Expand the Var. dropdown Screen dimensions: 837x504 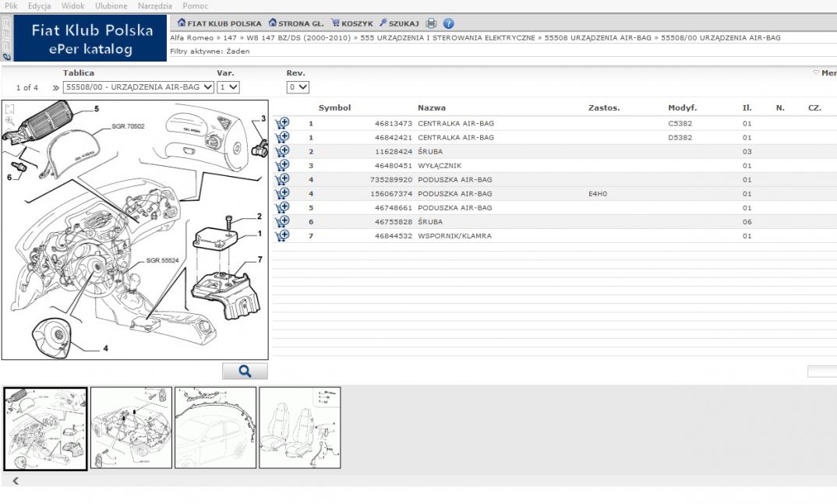coord(228,87)
